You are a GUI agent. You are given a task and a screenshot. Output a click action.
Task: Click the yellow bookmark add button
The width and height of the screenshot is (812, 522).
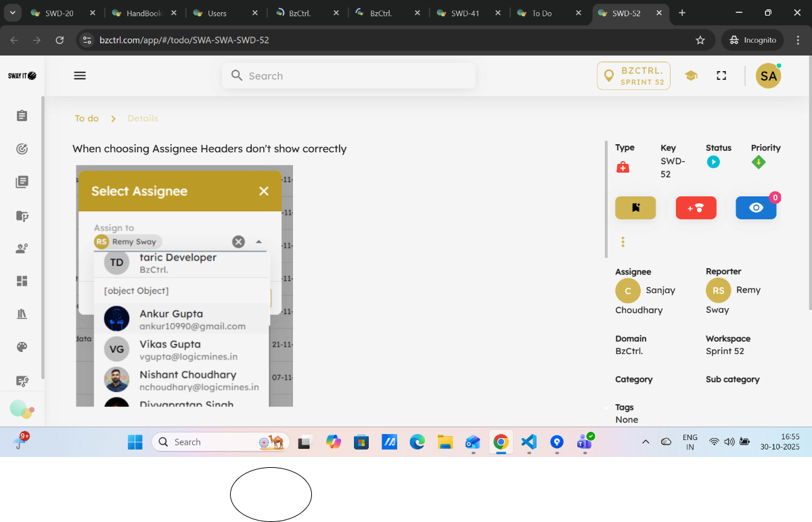point(635,208)
